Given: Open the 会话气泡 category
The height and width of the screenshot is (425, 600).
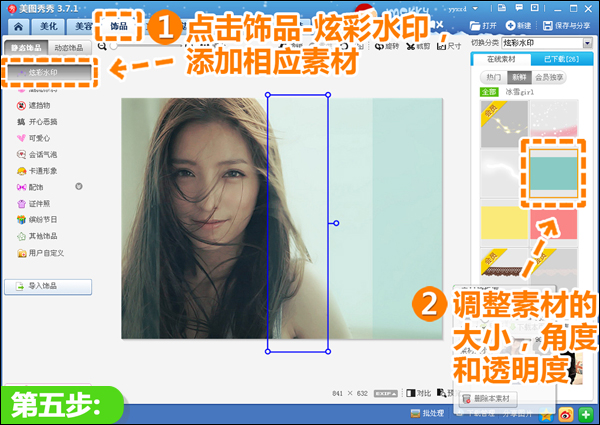Looking at the screenshot, I should pos(37,155).
